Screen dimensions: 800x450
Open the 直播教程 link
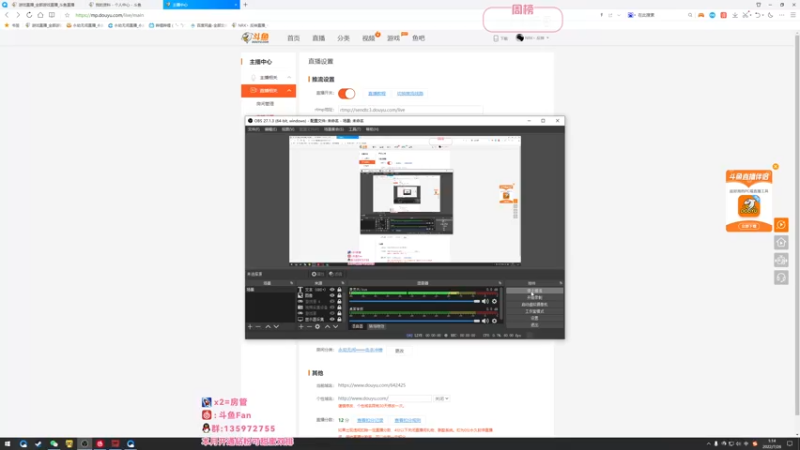[x=377, y=94]
